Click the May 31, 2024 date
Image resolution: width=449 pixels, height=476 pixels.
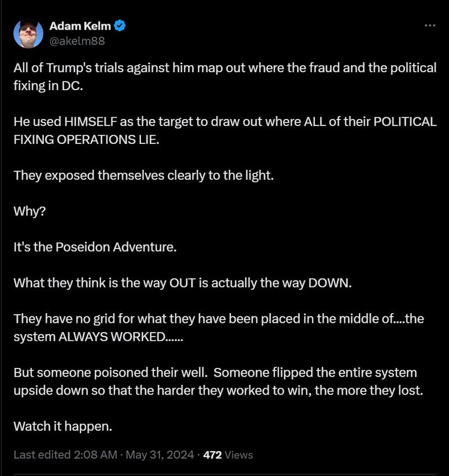click(159, 455)
